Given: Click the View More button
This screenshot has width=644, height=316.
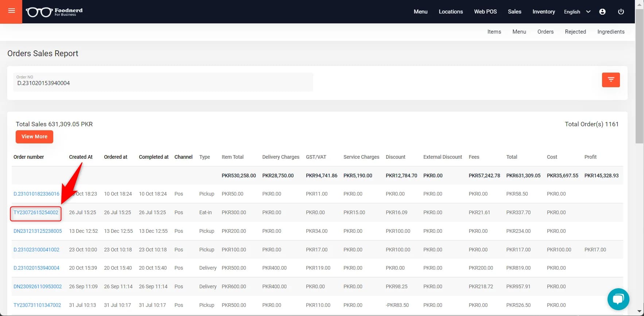Looking at the screenshot, I should 34,136.
